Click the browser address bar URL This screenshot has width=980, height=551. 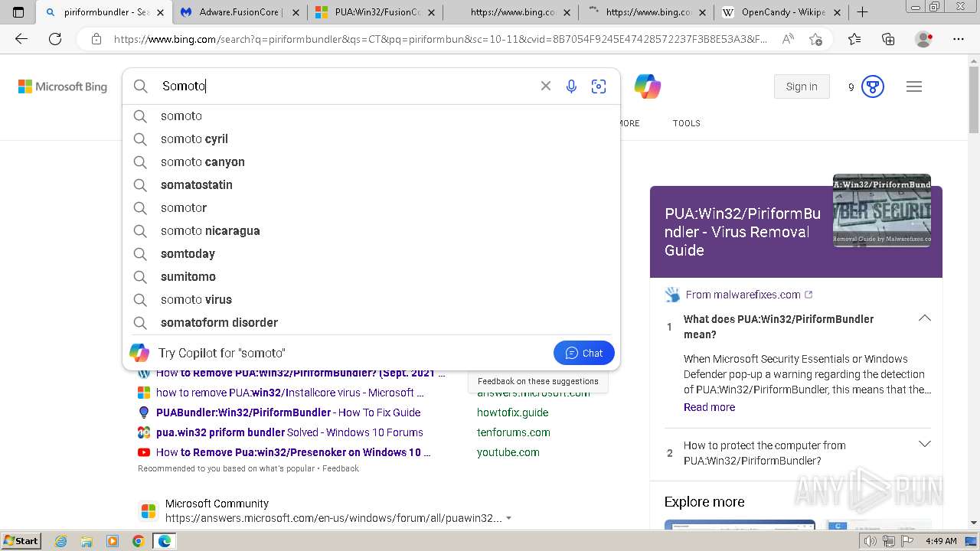coord(440,39)
